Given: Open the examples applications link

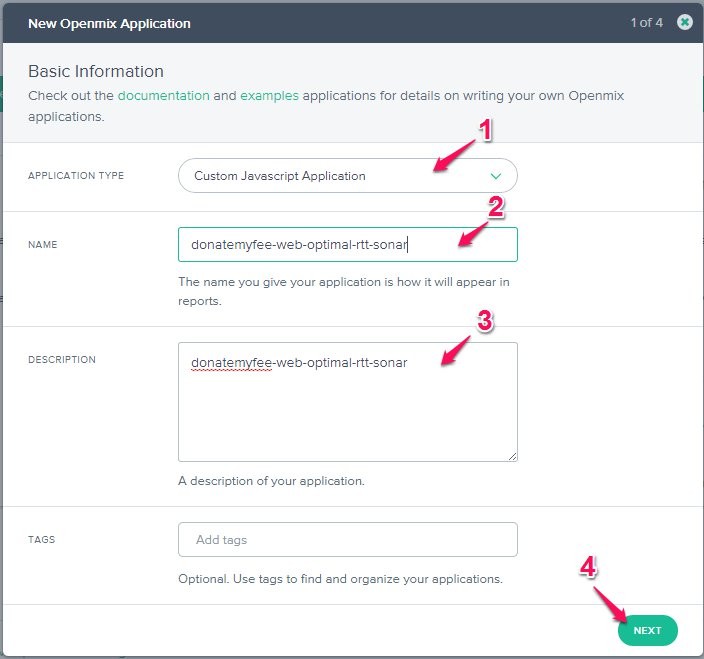Looking at the screenshot, I should pos(269,96).
